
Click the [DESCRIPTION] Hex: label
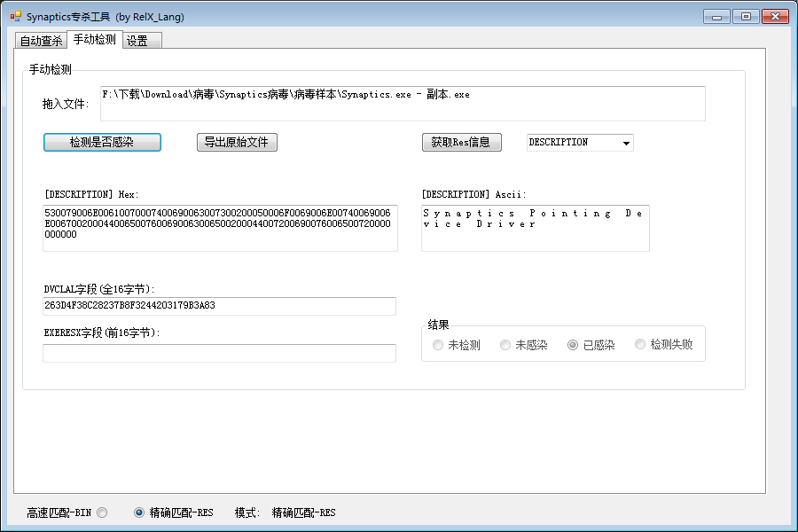[91, 194]
